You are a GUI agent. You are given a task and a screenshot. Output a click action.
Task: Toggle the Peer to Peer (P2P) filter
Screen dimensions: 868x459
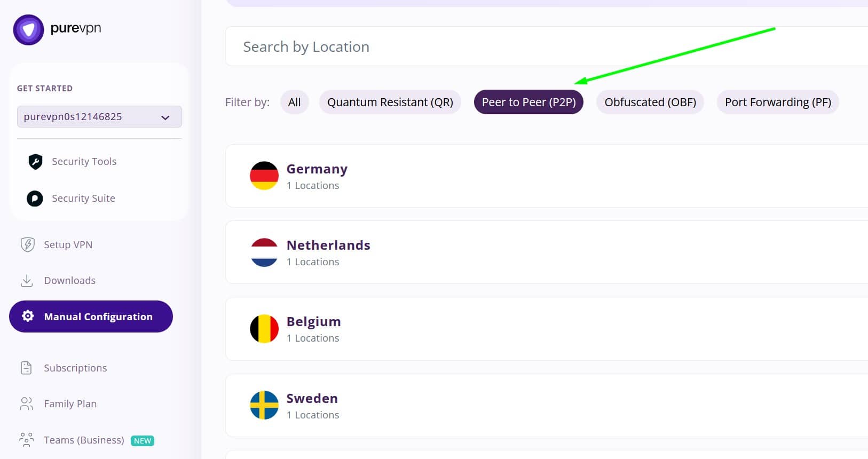pyautogui.click(x=528, y=102)
